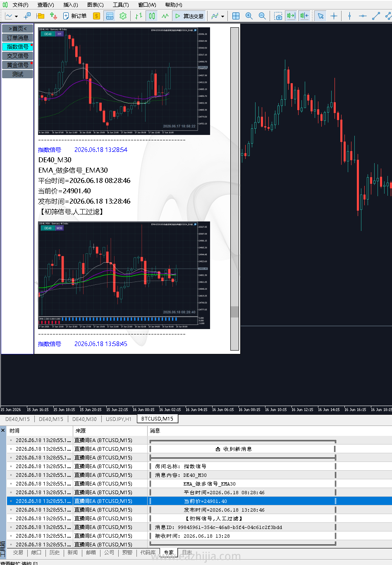Open the 订单消息 room button

(18, 38)
